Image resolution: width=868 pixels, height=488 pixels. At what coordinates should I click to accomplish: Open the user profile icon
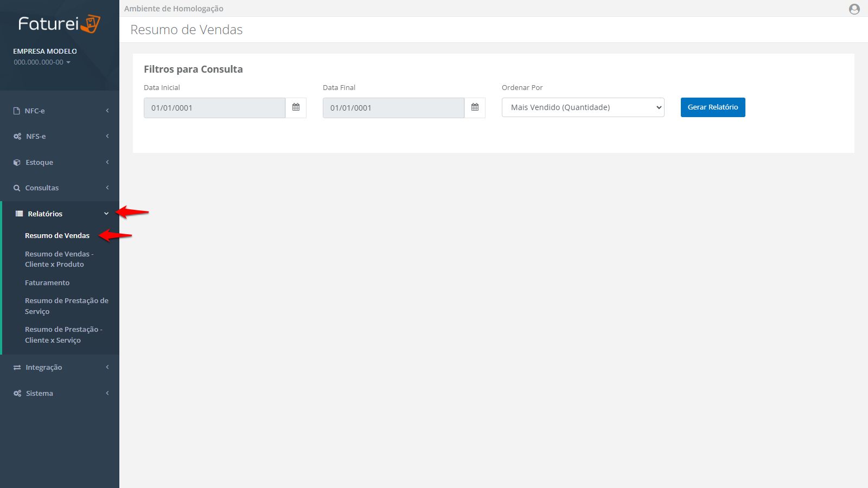pyautogui.click(x=854, y=9)
